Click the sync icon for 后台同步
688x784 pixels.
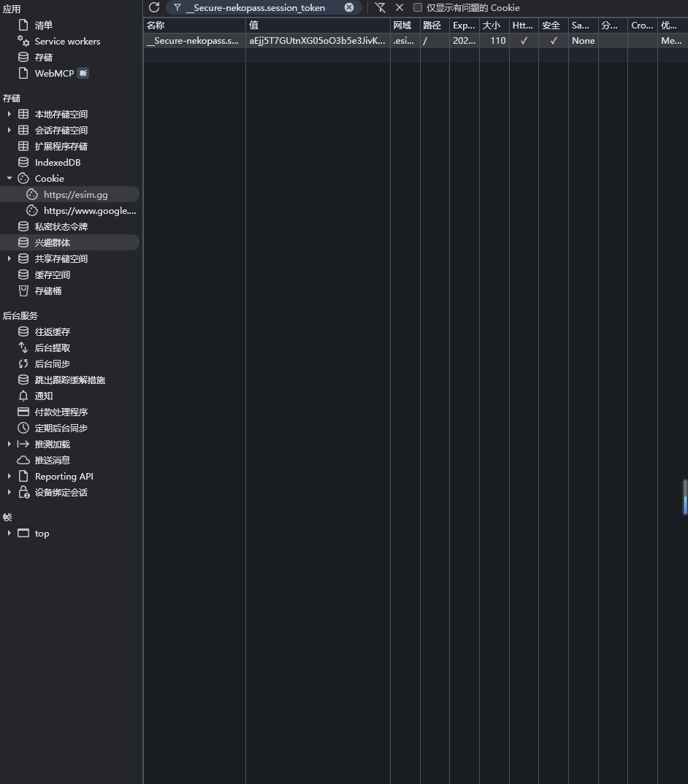pos(23,364)
